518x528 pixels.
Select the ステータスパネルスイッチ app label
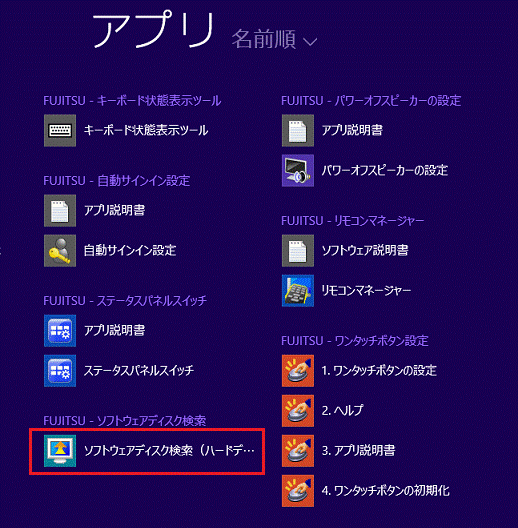click(139, 371)
